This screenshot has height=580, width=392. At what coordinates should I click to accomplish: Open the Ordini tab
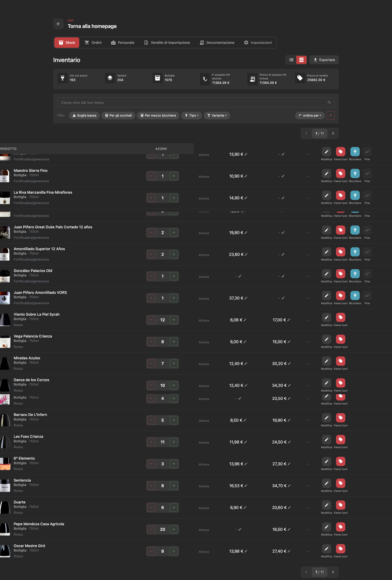point(93,43)
